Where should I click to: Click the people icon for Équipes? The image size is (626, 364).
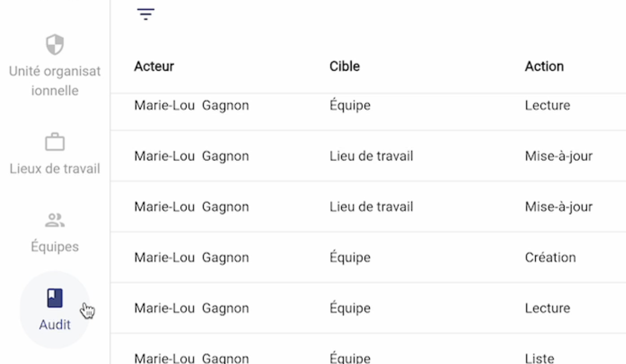(x=55, y=220)
